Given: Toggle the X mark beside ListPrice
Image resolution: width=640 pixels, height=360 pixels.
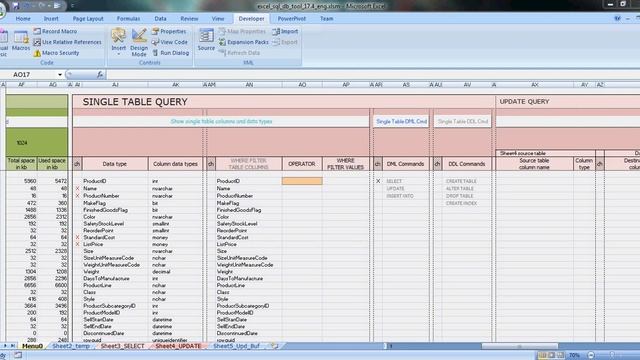Looking at the screenshot, I should 77,244.
